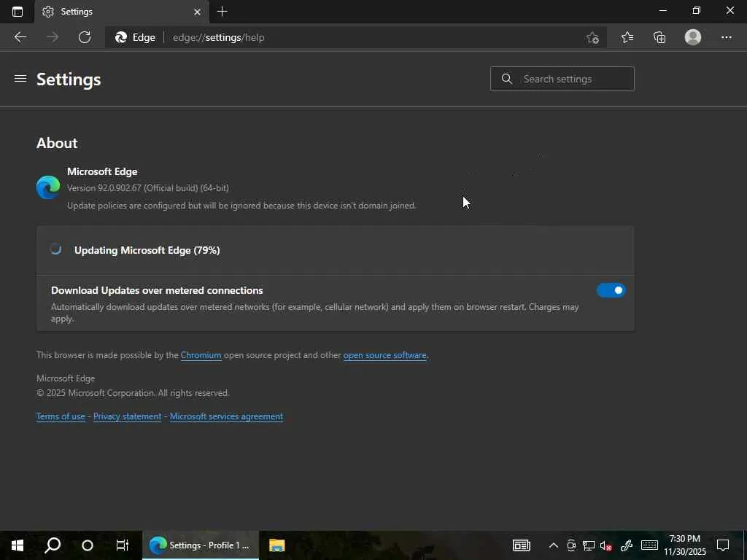
Task: Open News and interests taskbar icon
Action: pyautogui.click(x=521, y=545)
